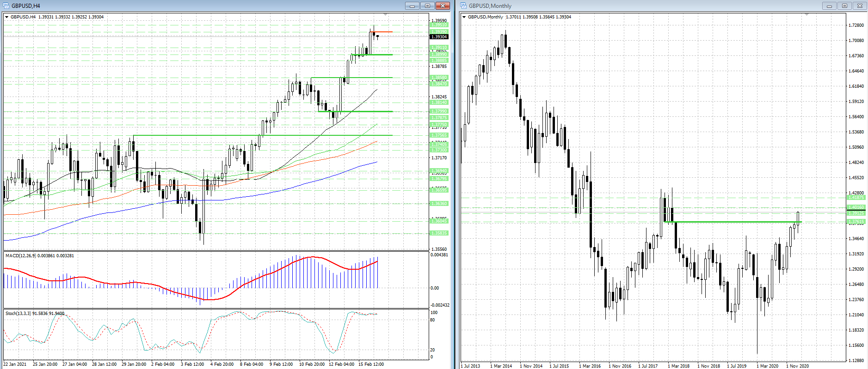
Task: Click the GBPUSD,H4 window chart icon
Action: click(x=6, y=6)
